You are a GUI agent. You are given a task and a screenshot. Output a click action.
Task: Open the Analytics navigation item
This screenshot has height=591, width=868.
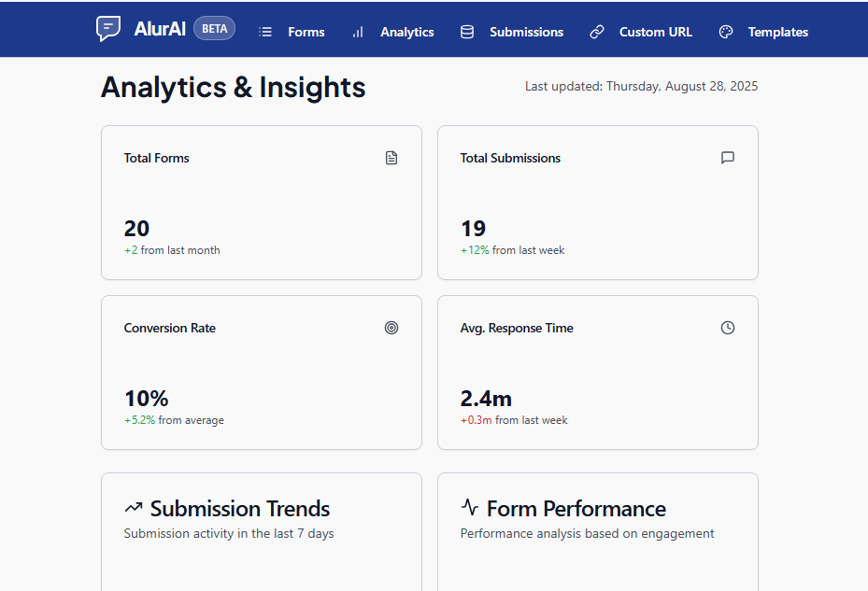pos(406,32)
